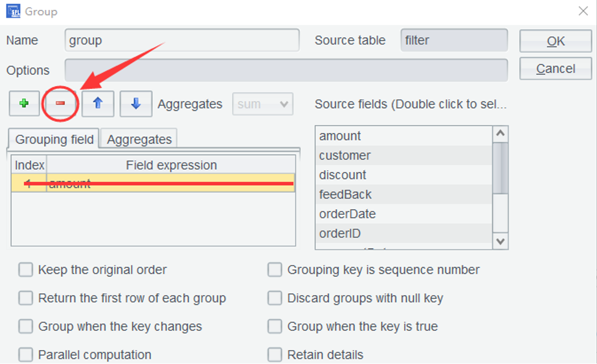Click the Name input field
597x364 pixels.
click(x=182, y=41)
